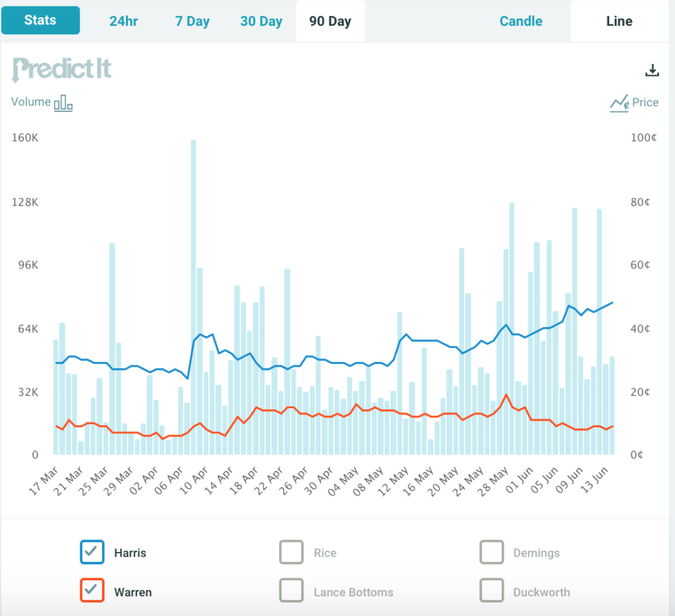Viewport: 675px width, 616px height.
Task: Toggle the Duckworth contract checkbox
Action: (492, 591)
